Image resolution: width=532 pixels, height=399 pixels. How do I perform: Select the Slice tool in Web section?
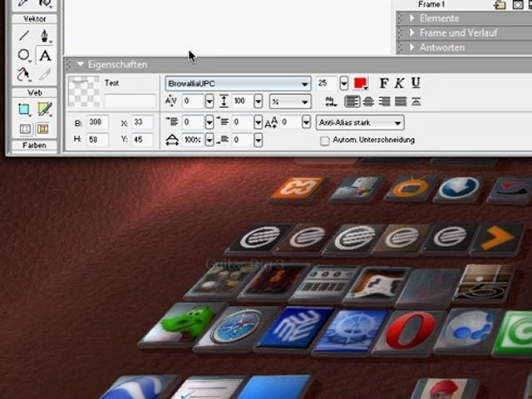[44, 110]
